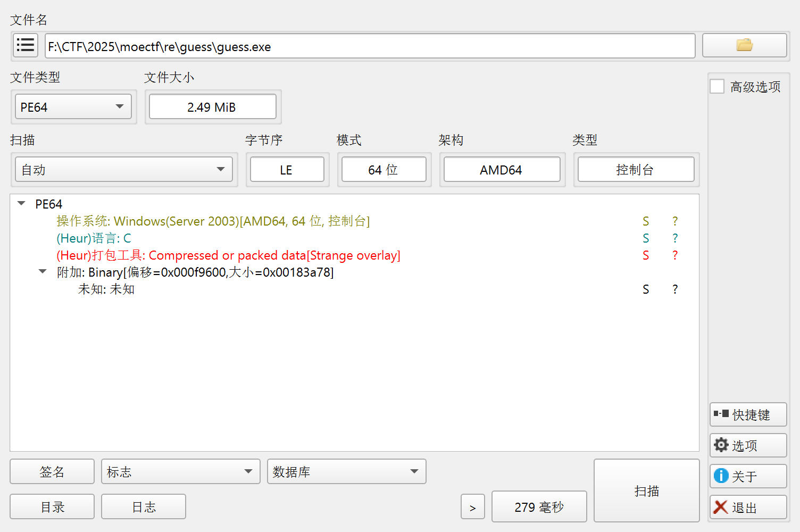Viewport: 800px width, 532px height.
Task: Click the Shortcuts (快捷键) icon button
Action: [x=747, y=415]
